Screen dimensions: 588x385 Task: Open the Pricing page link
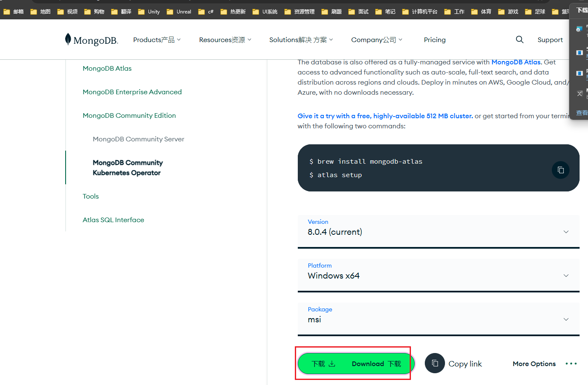point(434,40)
